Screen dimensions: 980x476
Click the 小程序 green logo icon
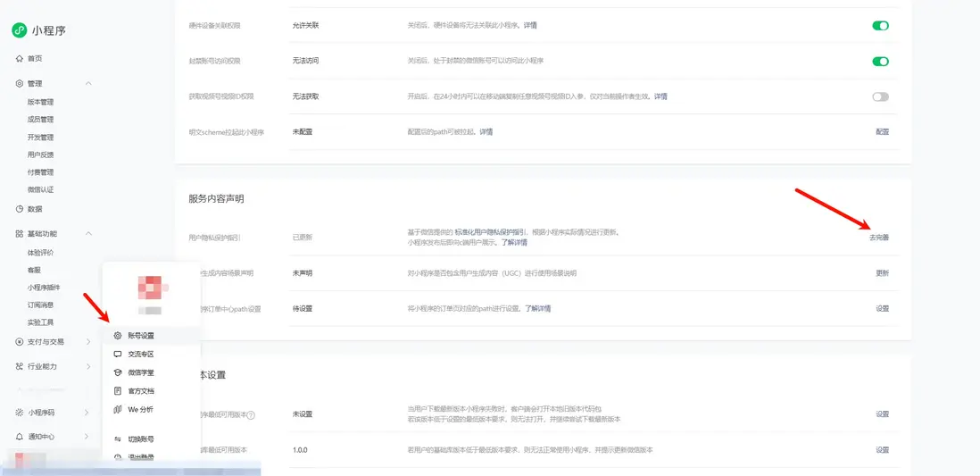20,30
